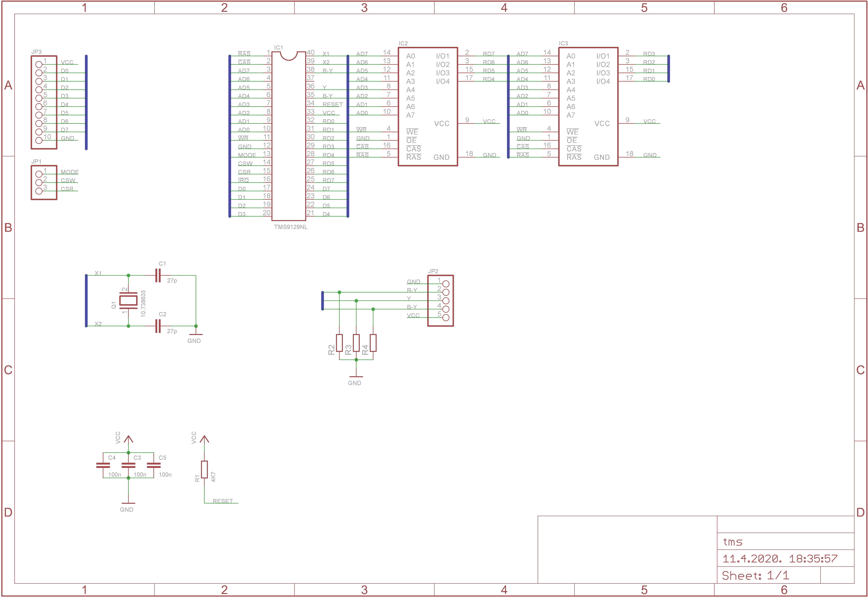Select capacitor C5 symbol
868x598 pixels.
click(x=154, y=465)
